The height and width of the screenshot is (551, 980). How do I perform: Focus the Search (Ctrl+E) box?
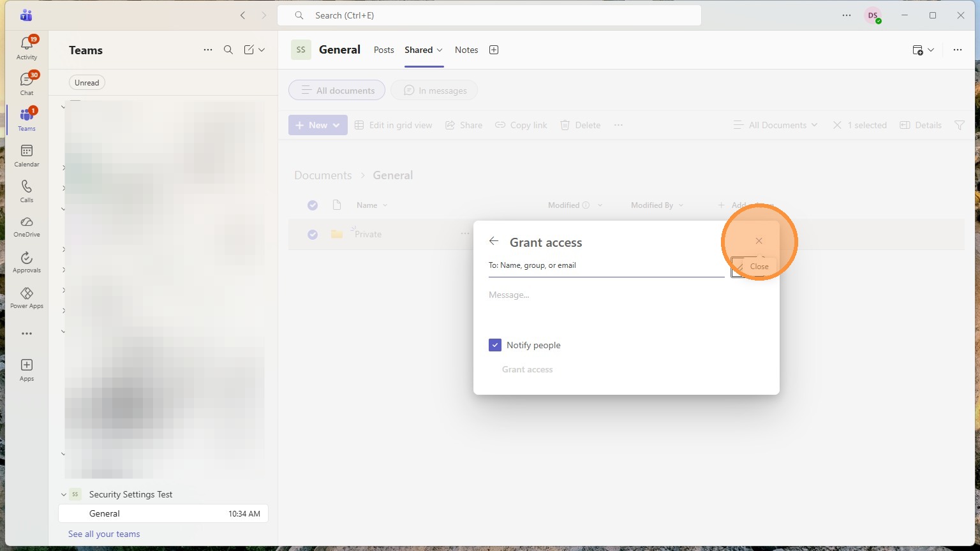(x=489, y=15)
